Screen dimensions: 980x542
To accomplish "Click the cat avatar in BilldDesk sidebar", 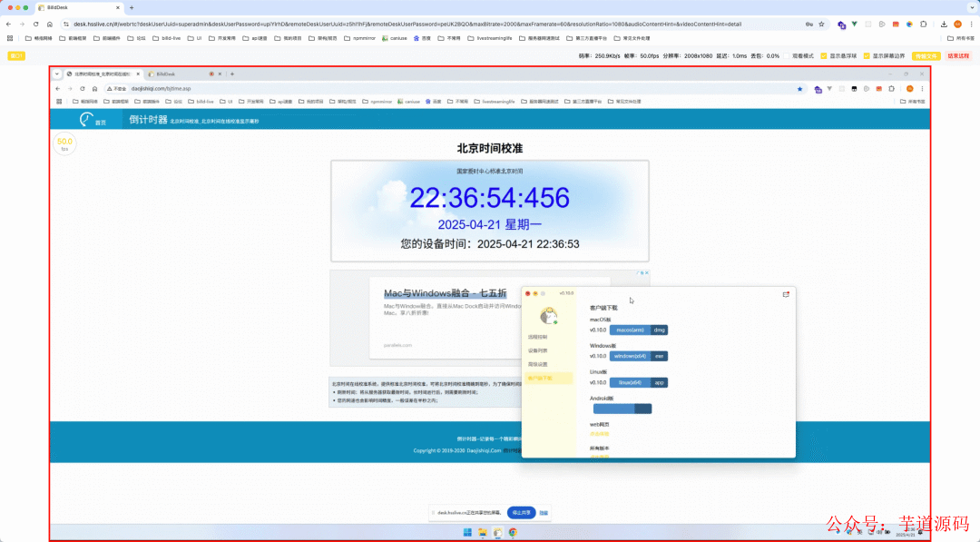I will click(x=549, y=316).
